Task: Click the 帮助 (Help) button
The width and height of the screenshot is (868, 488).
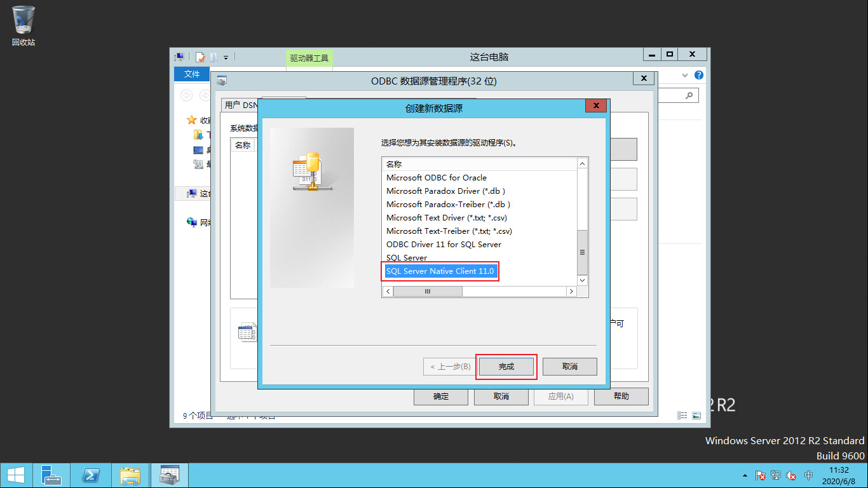Action: (x=621, y=396)
